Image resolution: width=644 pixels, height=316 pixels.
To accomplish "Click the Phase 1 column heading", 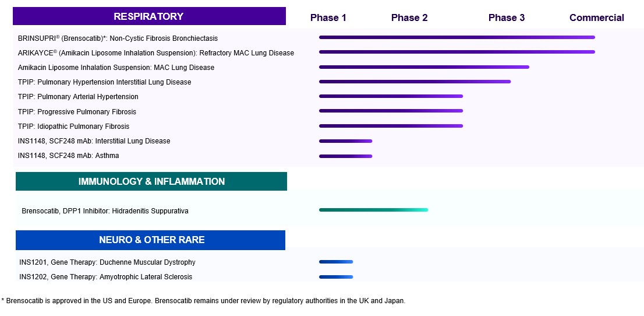I will click(328, 17).
